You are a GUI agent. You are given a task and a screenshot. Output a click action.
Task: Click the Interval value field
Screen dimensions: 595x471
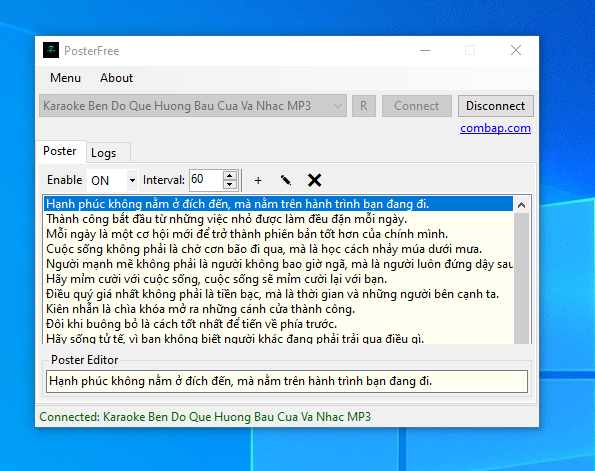tap(206, 180)
